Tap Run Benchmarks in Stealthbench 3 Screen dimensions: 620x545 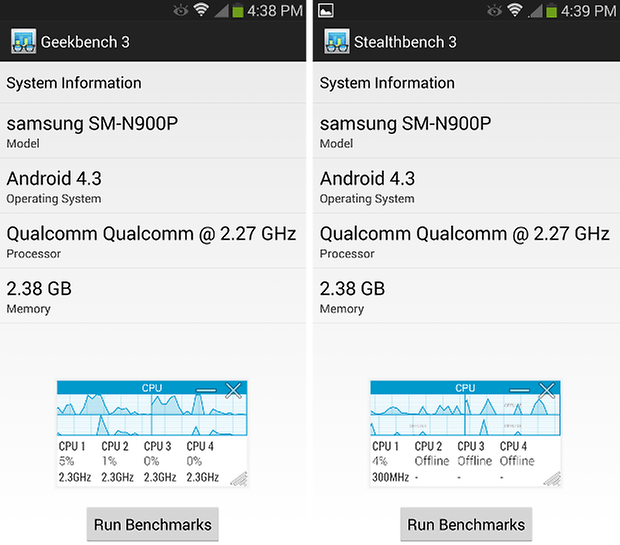pyautogui.click(x=466, y=524)
